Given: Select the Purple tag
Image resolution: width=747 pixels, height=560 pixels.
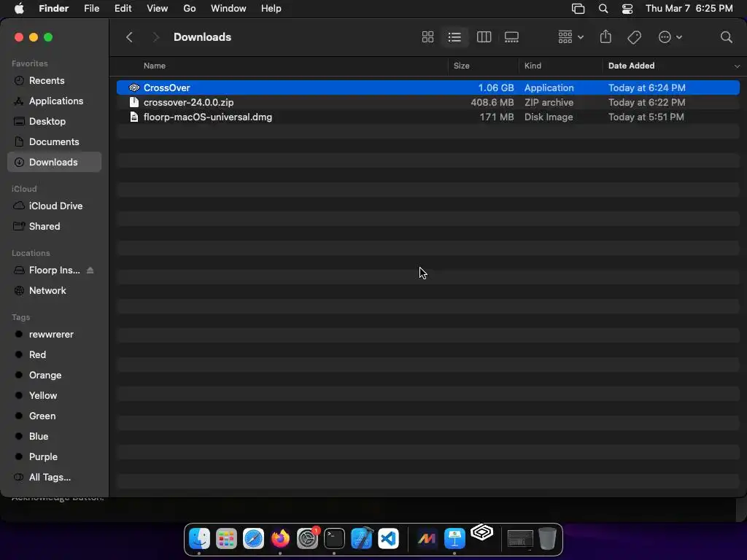Looking at the screenshot, I should pos(54,456).
